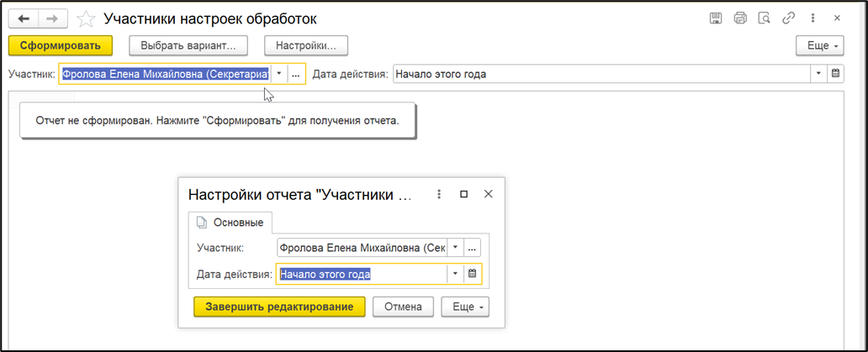Open print preview magnifier icon

click(x=764, y=18)
